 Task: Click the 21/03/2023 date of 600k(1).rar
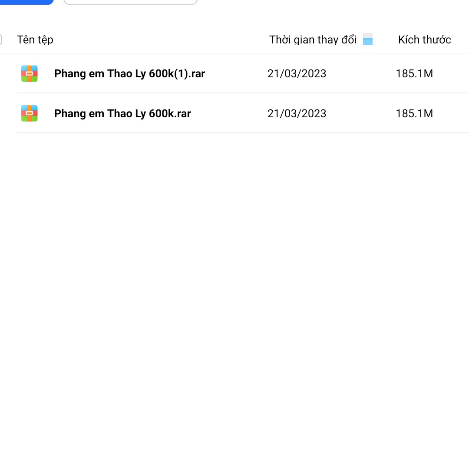tap(297, 73)
